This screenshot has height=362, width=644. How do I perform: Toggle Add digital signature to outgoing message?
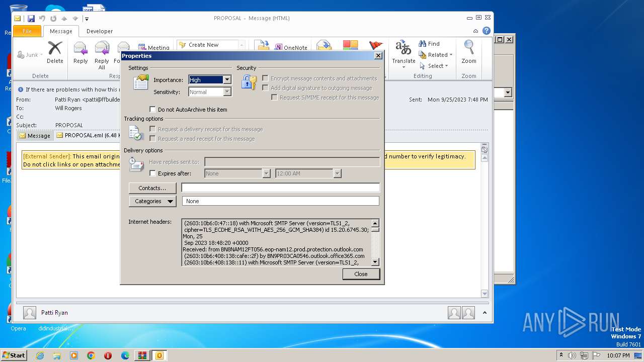point(265,87)
